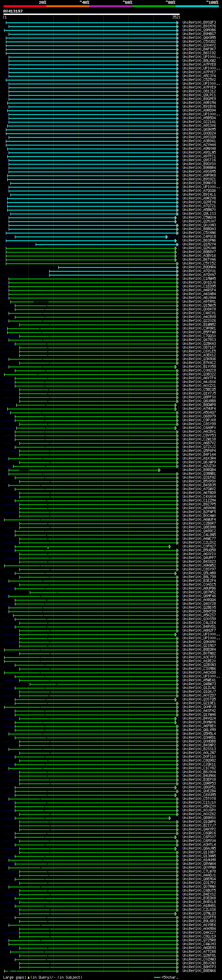The height and width of the screenshot is (980, 222).
Task: Open hit UniRef100_Q6K9M5
Action: pyautogui.click(x=199, y=38)
